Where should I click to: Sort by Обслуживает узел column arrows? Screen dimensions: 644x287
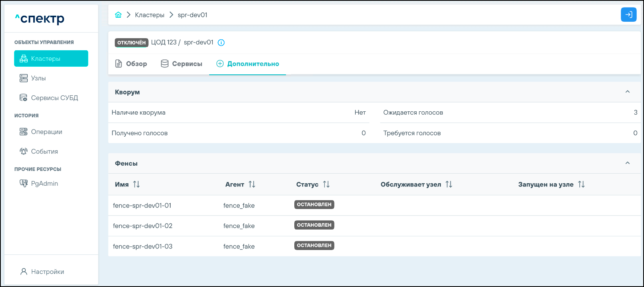click(x=449, y=184)
